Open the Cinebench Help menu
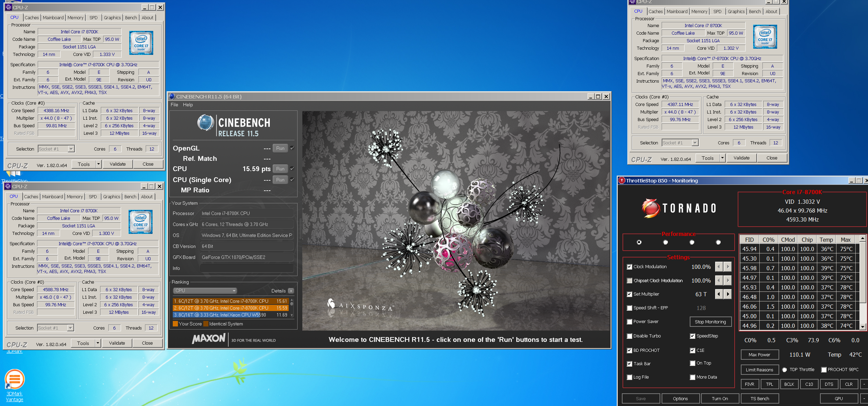 [188, 105]
